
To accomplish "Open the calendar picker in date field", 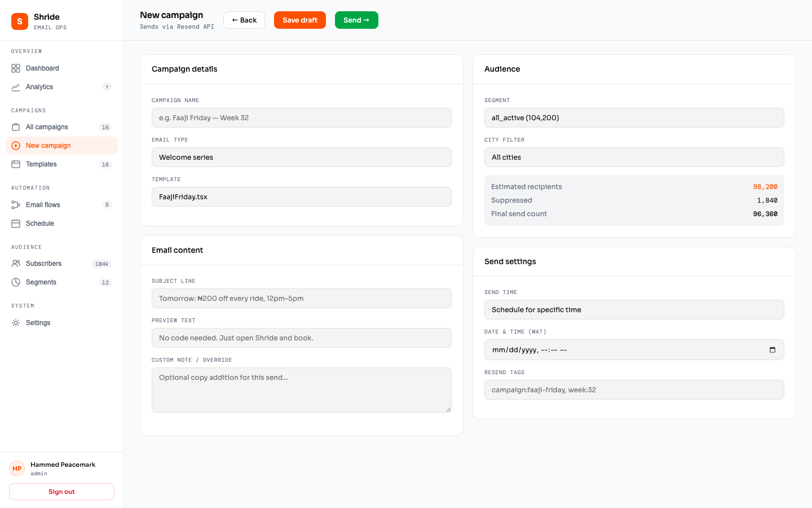I will tap(772, 350).
